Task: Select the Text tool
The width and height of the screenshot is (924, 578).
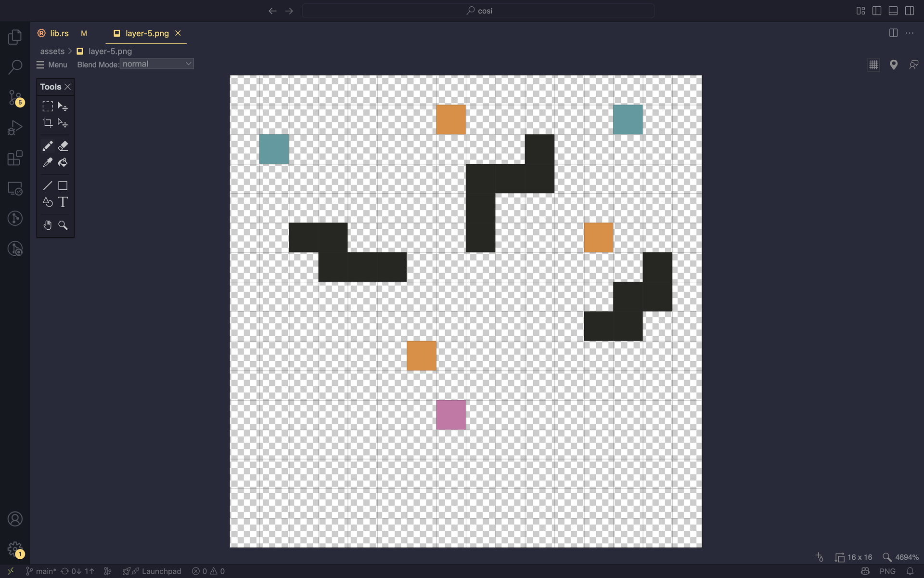Action: [63, 202]
